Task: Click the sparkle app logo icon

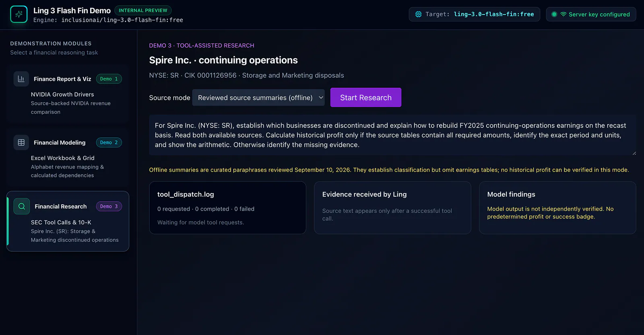Action: coord(19,14)
